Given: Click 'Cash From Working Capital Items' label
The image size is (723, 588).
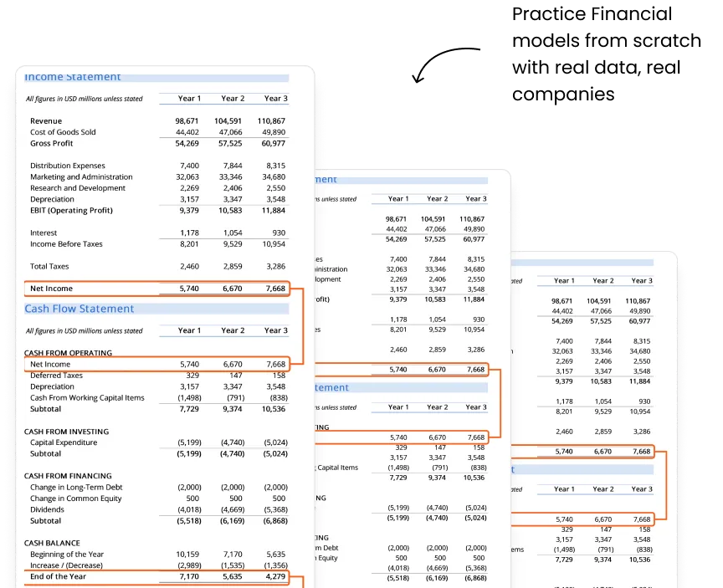Looking at the screenshot, I should [x=87, y=397].
